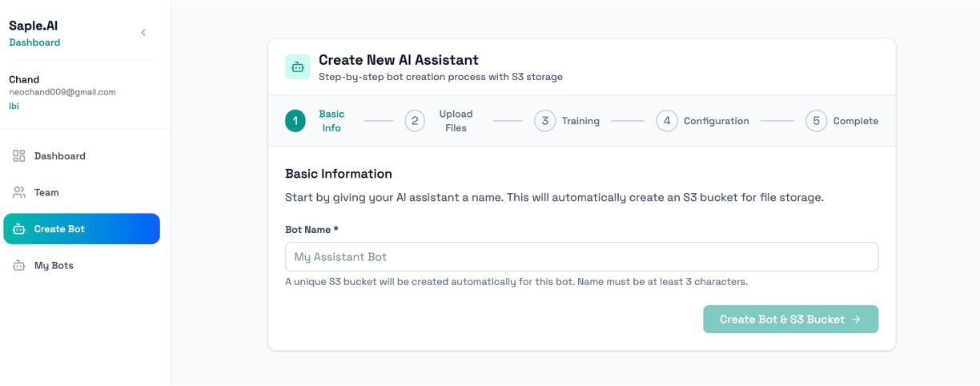Click the Upload Files step label
The image size is (980, 386).
(x=456, y=121)
